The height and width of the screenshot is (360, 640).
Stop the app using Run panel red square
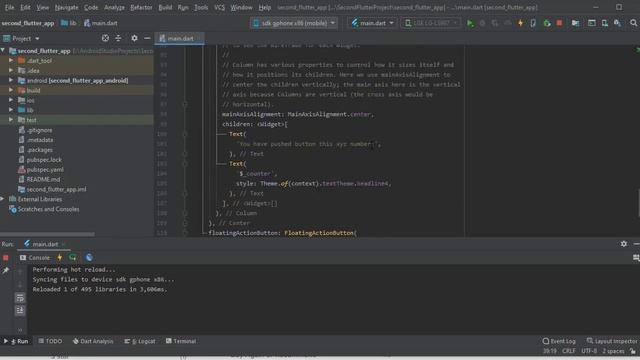pos(6,258)
